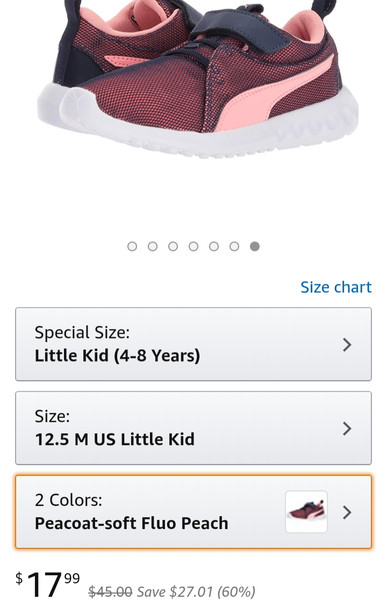The image size is (387, 600).
Task: Select the sixth image pagination dot
Action: pyautogui.click(x=234, y=246)
